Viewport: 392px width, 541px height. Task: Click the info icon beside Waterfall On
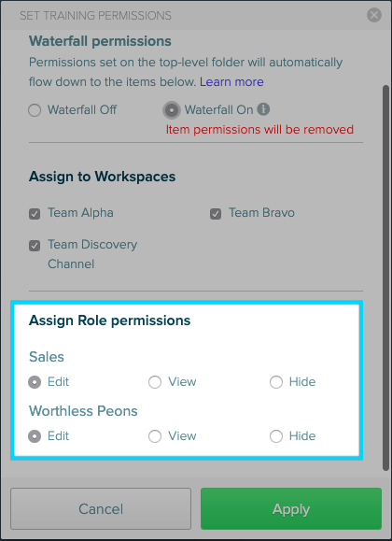(263, 109)
